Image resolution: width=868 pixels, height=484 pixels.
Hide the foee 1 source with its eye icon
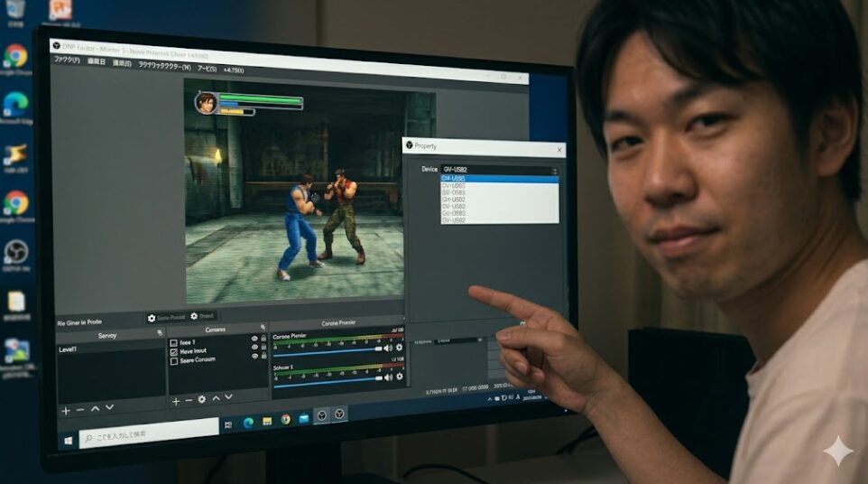254,339
